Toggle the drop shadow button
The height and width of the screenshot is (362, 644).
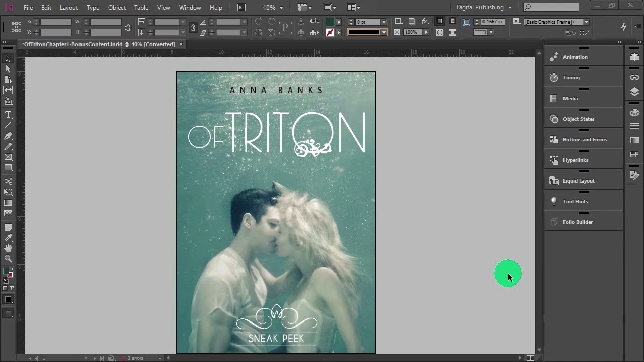[412, 22]
